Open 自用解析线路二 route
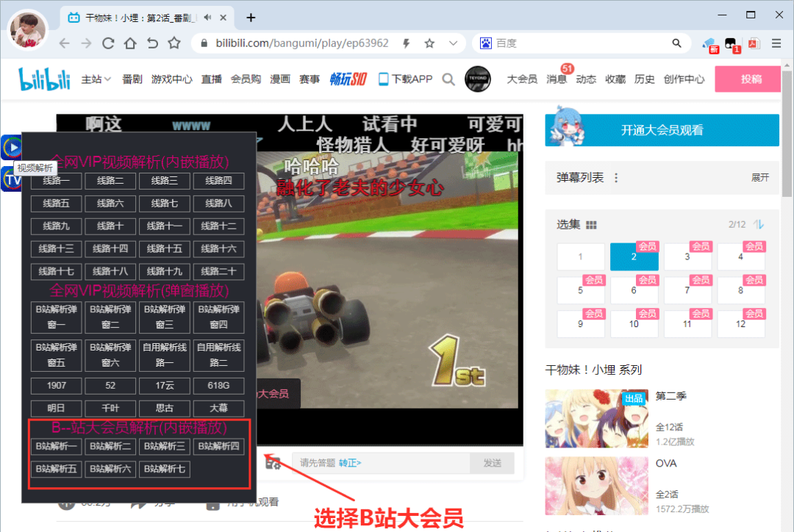 tap(219, 355)
